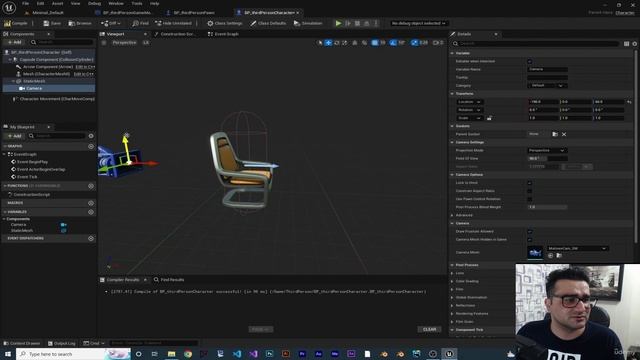
Task: Activate the scale gizmo tool in viewport
Action: [345, 42]
